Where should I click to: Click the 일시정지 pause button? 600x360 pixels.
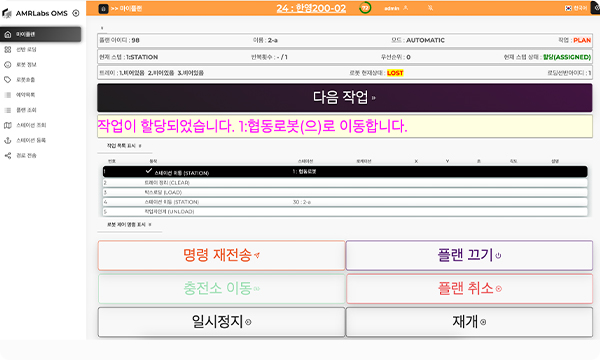pos(222,322)
